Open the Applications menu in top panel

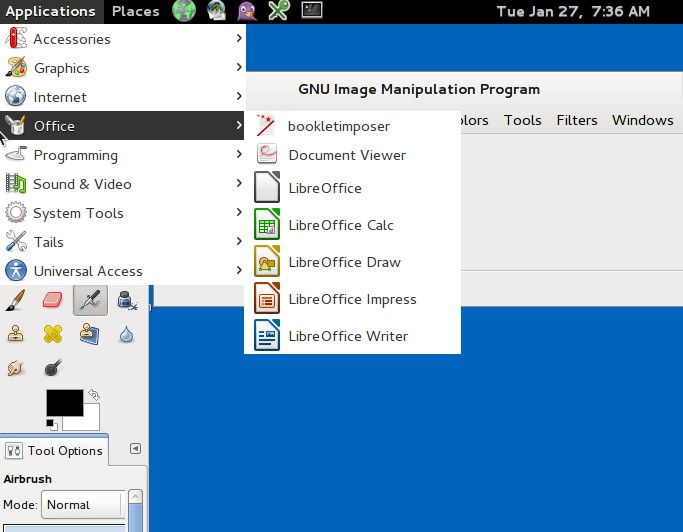(x=51, y=11)
